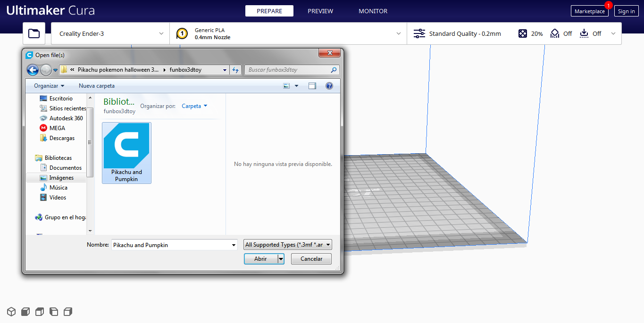Select MEGA in the sidebar

click(57, 128)
